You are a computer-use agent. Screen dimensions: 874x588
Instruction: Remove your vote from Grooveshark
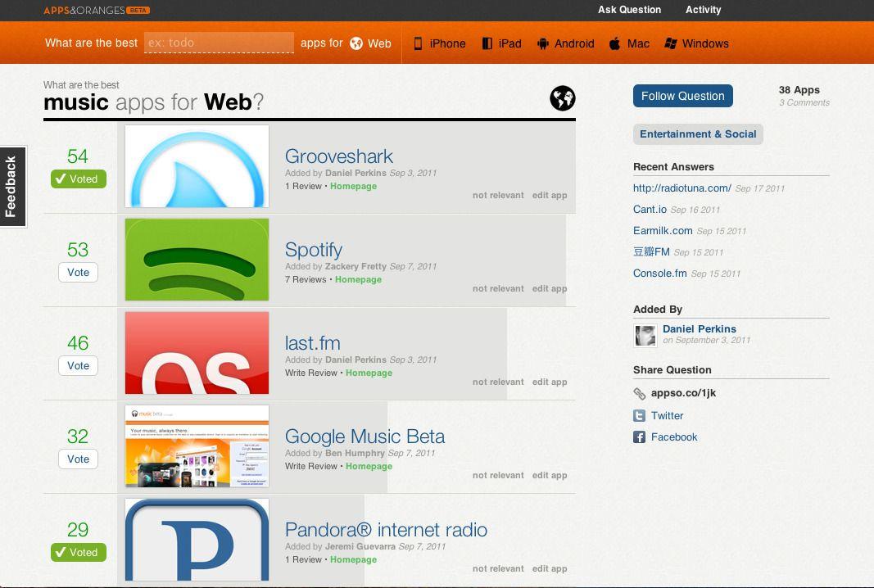[x=79, y=179]
